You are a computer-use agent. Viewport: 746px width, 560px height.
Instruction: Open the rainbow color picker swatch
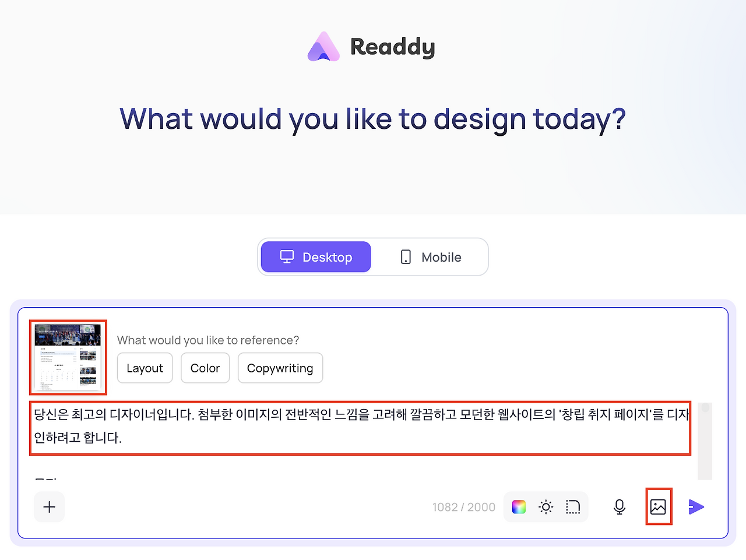518,507
